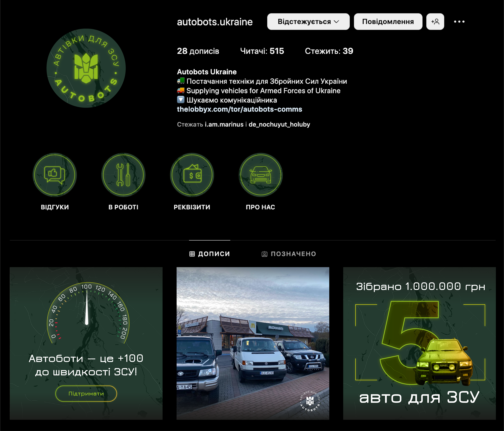Viewport: 504px width, 431px height.
Task: Open de_nochuyut_holuby follower profile
Action: (279, 125)
